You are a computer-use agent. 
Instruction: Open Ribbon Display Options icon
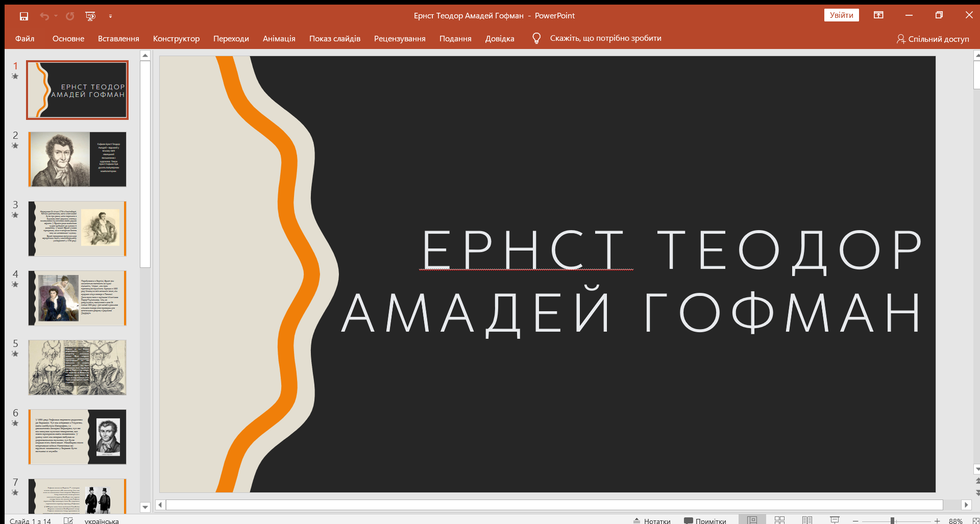coord(878,15)
